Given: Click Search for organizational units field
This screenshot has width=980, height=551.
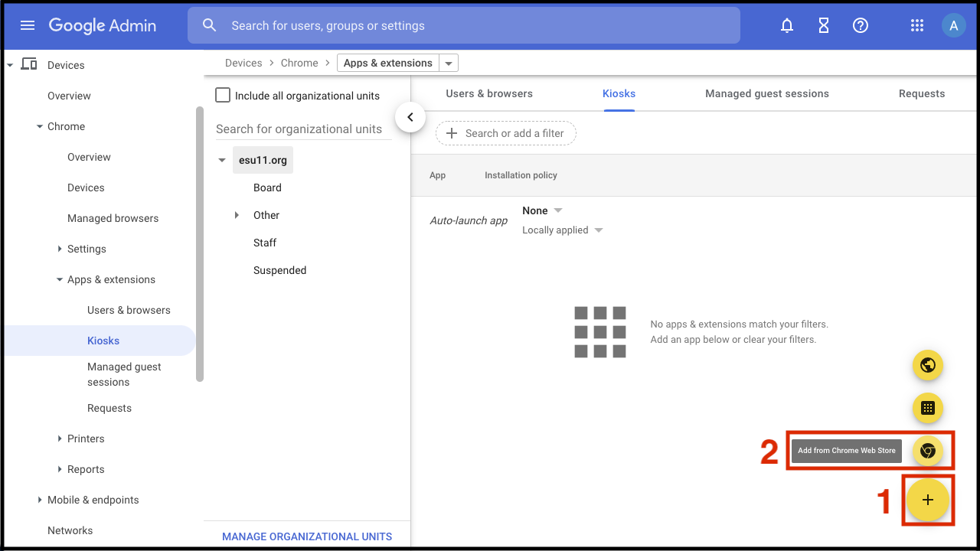Looking at the screenshot, I should tap(304, 129).
